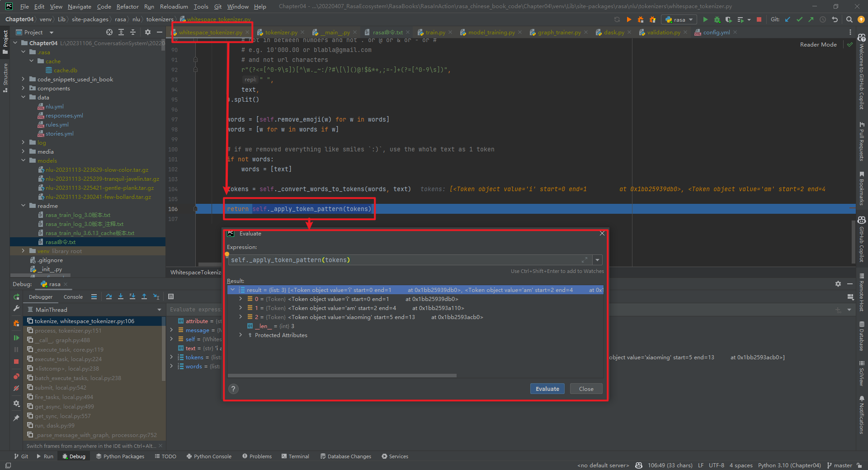The height and width of the screenshot is (470, 868).
Task: Start debugging rasa with the green bug icon
Action: (717, 19)
